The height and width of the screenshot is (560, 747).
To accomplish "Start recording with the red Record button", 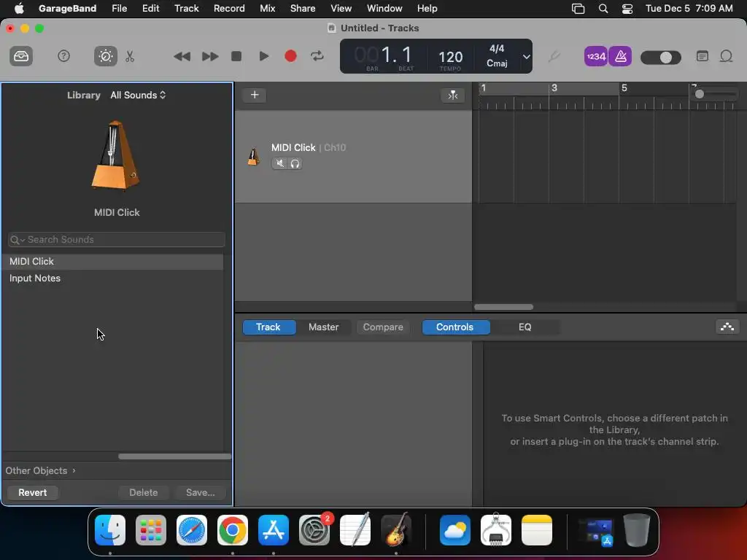I will [x=290, y=56].
